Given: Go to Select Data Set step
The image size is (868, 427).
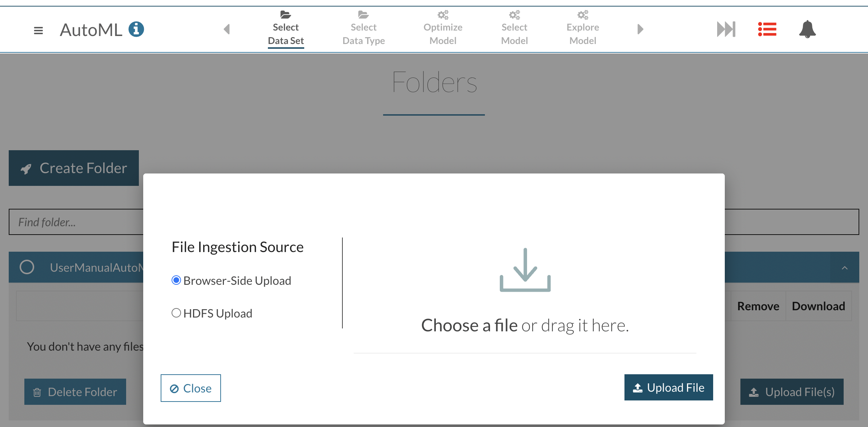Looking at the screenshot, I should 286,29.
